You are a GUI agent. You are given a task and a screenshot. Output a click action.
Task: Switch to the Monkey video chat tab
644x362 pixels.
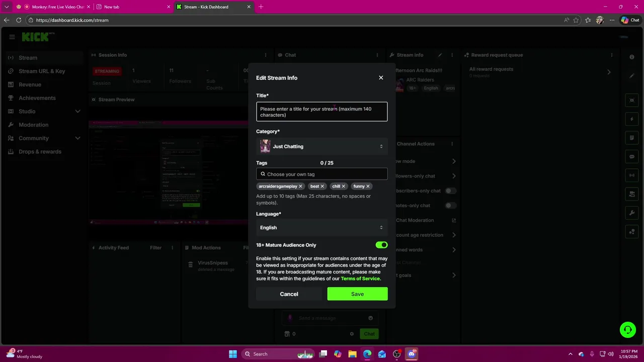[x=54, y=7]
